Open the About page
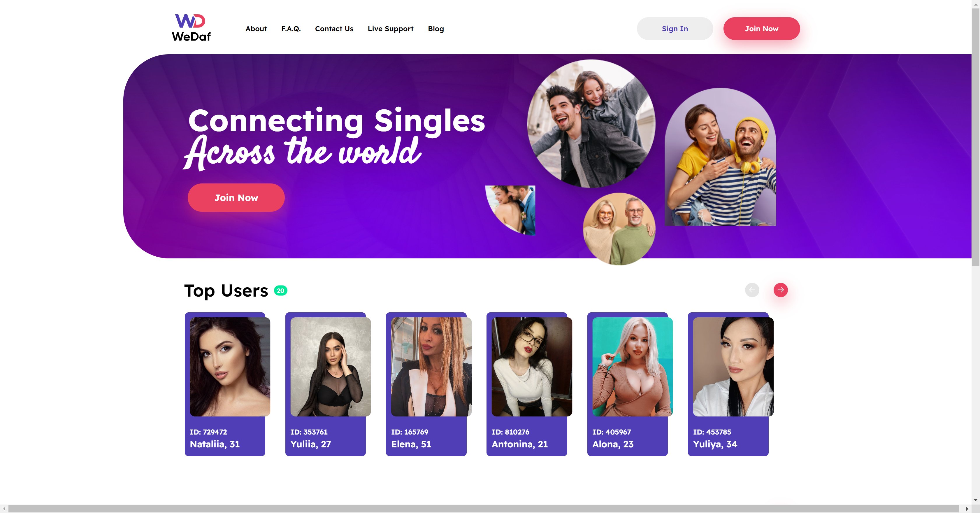The width and height of the screenshot is (980, 513). (256, 29)
